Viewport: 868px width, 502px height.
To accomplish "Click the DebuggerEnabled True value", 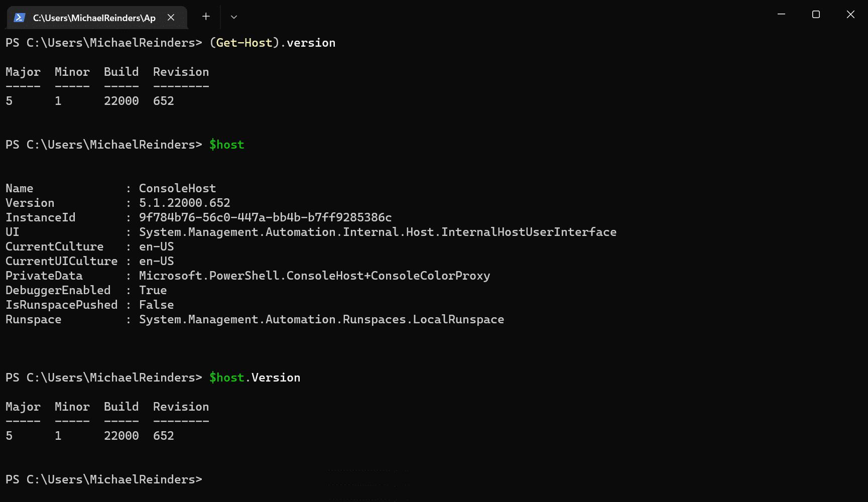I will [x=153, y=290].
